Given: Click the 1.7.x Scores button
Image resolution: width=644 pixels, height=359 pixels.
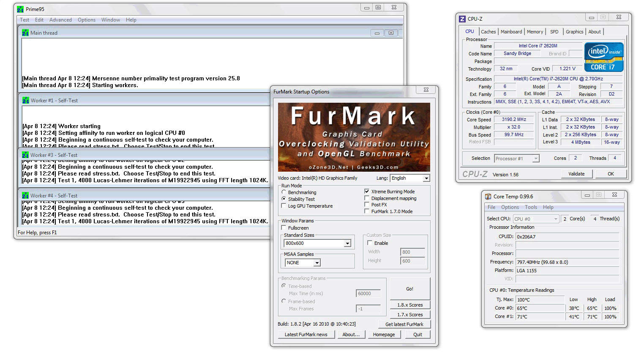Looking at the screenshot, I should pos(410,315).
